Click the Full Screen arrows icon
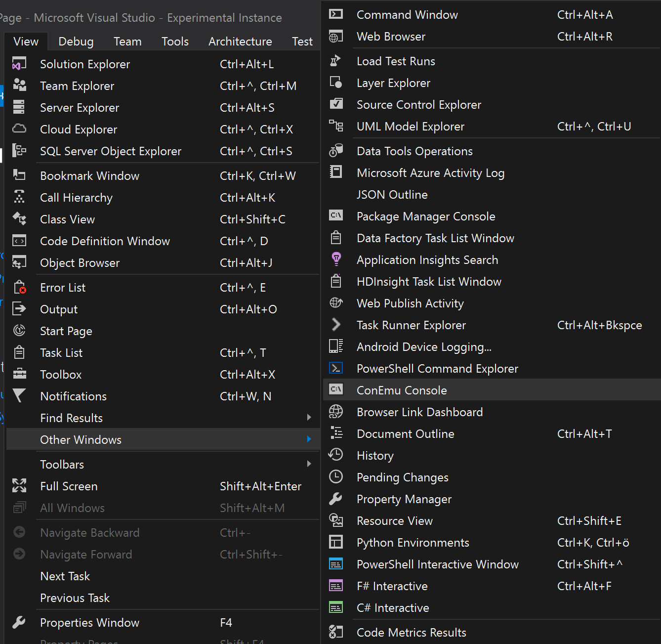Viewport: 661px width, 644px height. [x=19, y=486]
